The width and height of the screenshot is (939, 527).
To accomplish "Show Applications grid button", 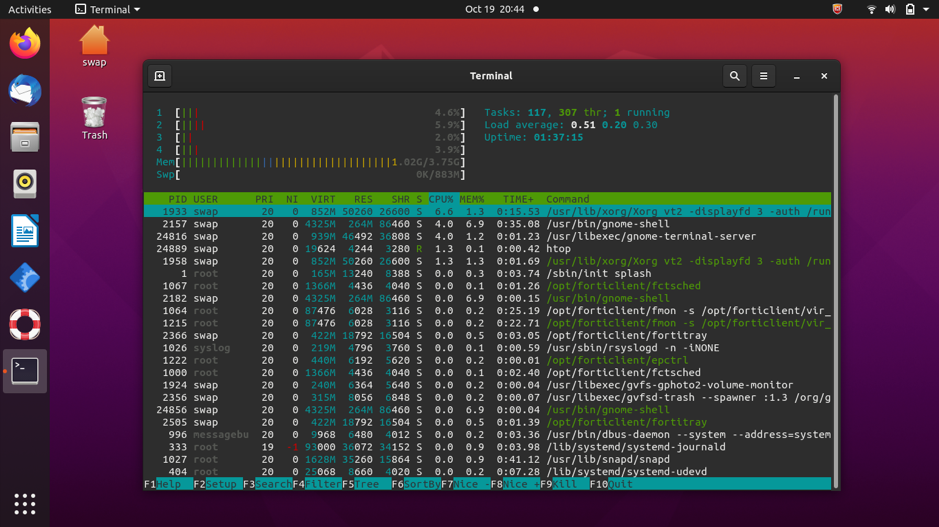I will (25, 504).
